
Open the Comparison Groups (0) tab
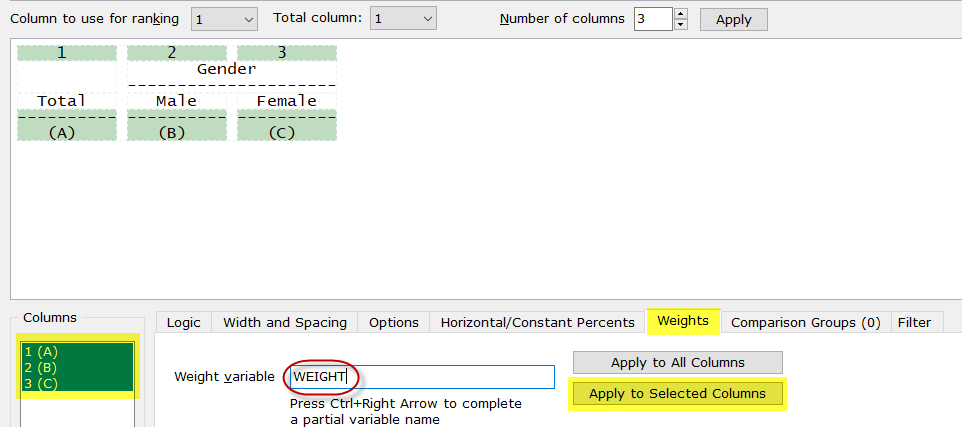pos(805,322)
